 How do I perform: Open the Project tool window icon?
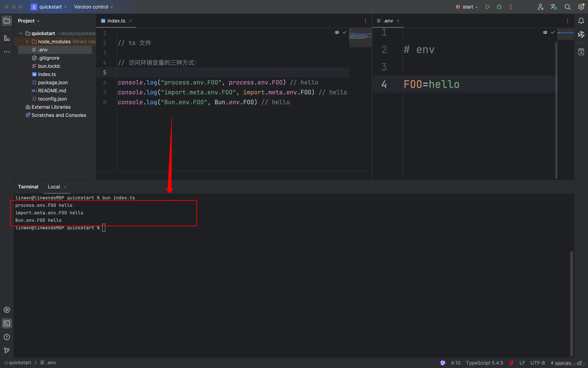point(7,21)
